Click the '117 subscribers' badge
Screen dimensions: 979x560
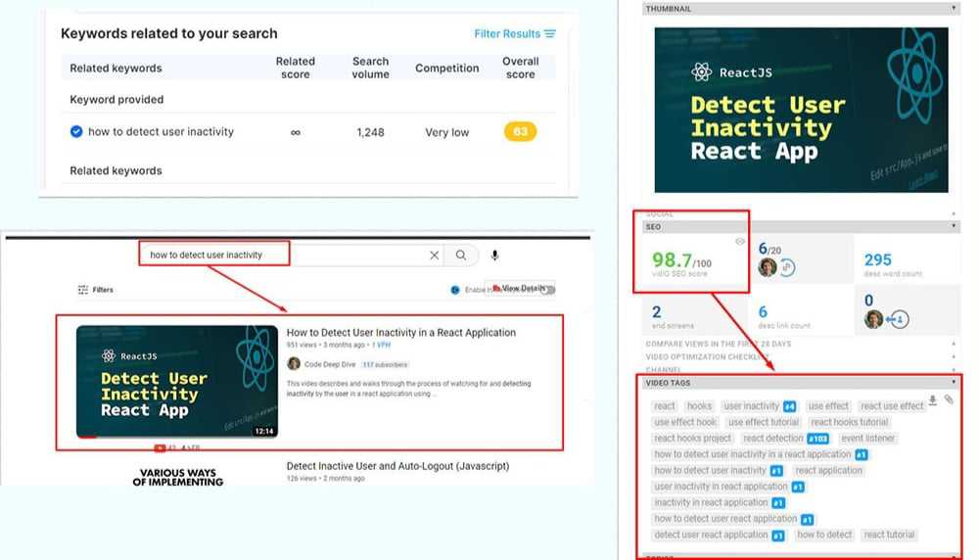(385, 364)
